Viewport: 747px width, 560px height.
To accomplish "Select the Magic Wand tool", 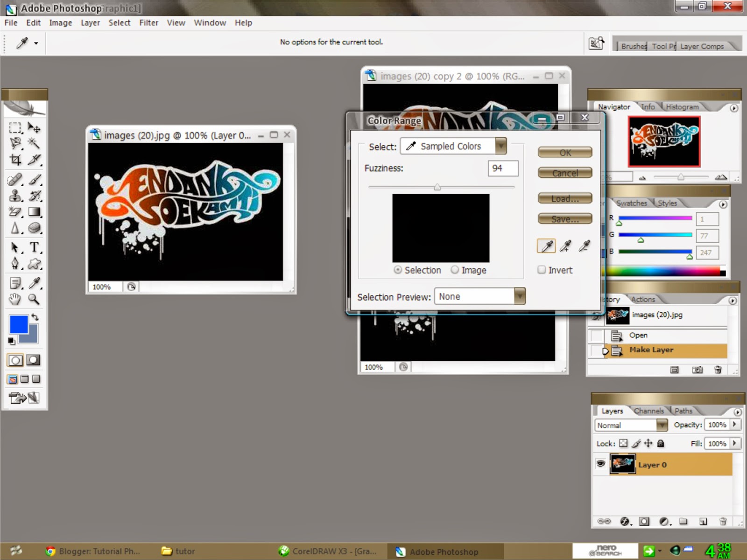I will [34, 143].
